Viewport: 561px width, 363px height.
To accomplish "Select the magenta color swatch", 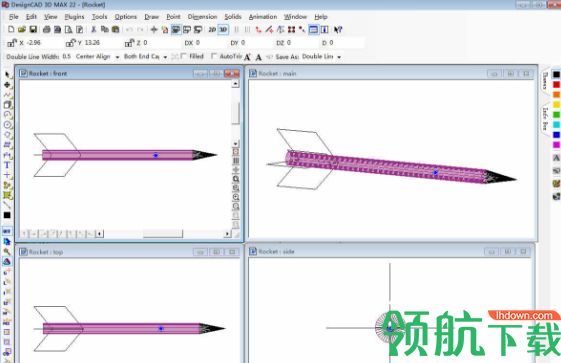I will point(556,145).
